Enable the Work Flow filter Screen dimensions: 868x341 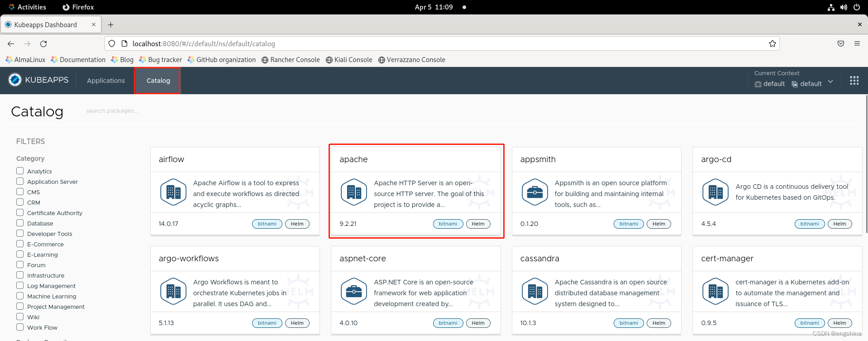point(20,327)
